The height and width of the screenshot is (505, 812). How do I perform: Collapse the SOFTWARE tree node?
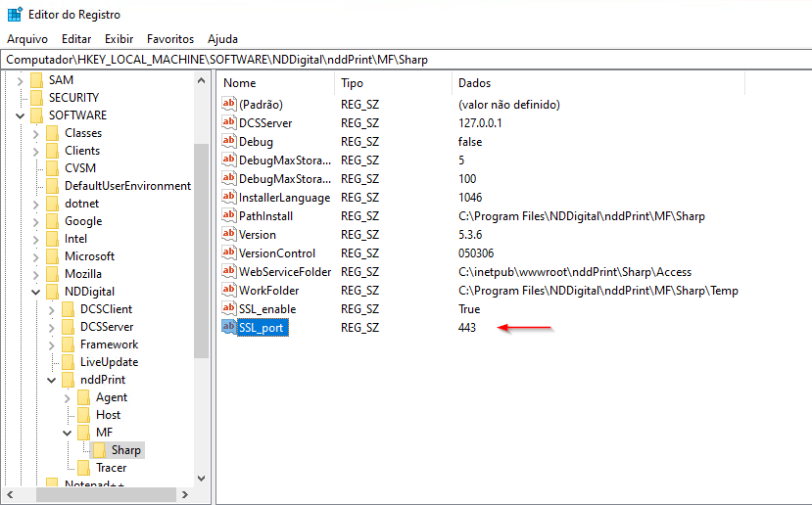(21, 115)
